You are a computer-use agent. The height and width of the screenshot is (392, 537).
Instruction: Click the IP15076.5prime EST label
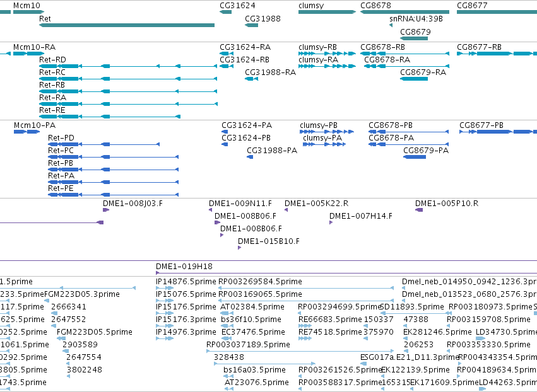pyautogui.click(x=186, y=294)
